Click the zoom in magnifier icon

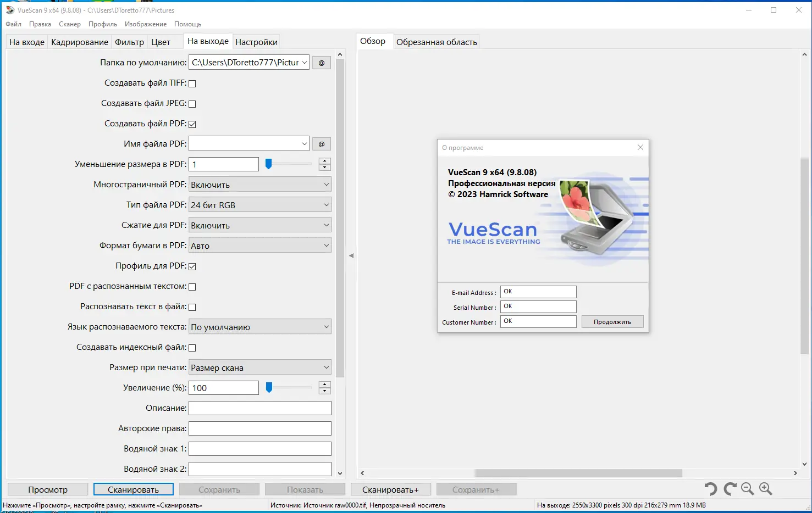(x=765, y=488)
